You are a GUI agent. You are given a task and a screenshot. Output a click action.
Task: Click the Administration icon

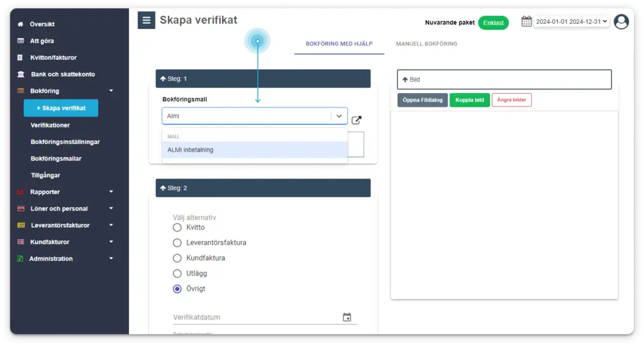click(20, 259)
